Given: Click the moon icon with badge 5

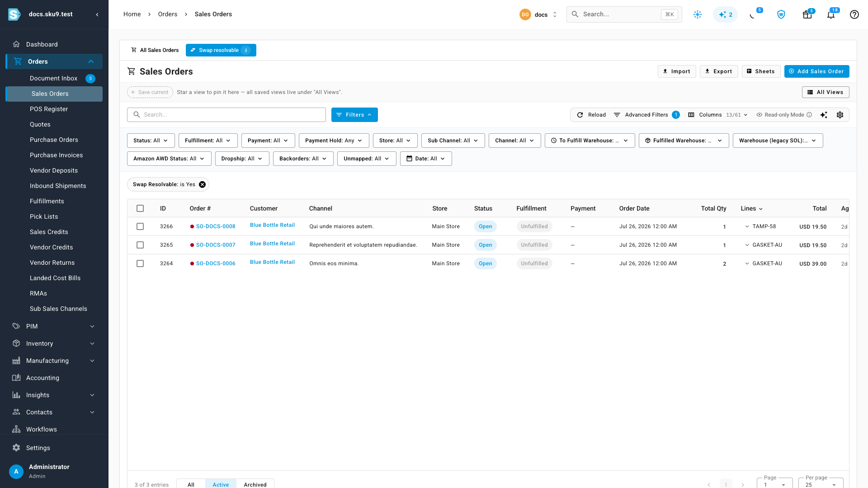Looking at the screenshot, I should pos(753,15).
